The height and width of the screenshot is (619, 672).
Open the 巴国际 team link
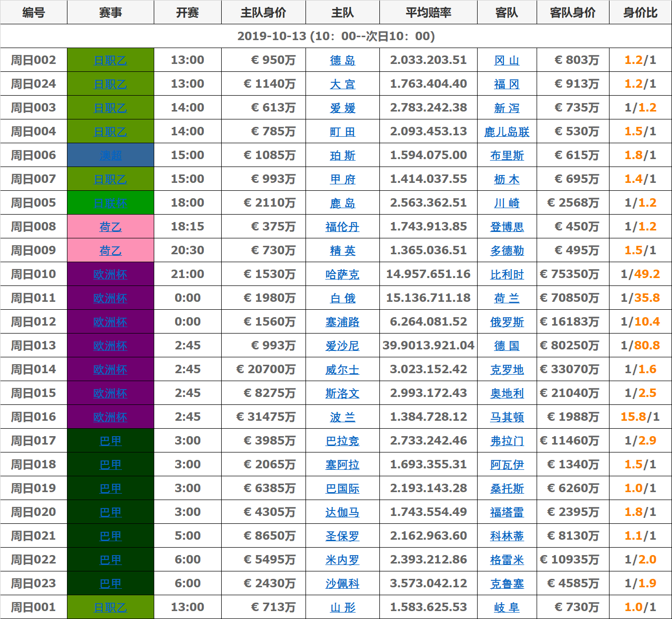pos(343,489)
